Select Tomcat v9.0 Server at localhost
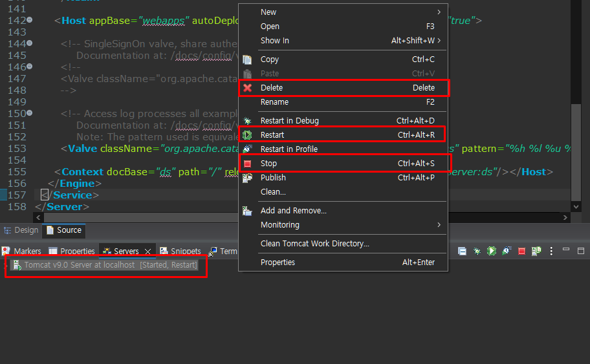Image resolution: width=590 pixels, height=364 pixels. tap(105, 265)
